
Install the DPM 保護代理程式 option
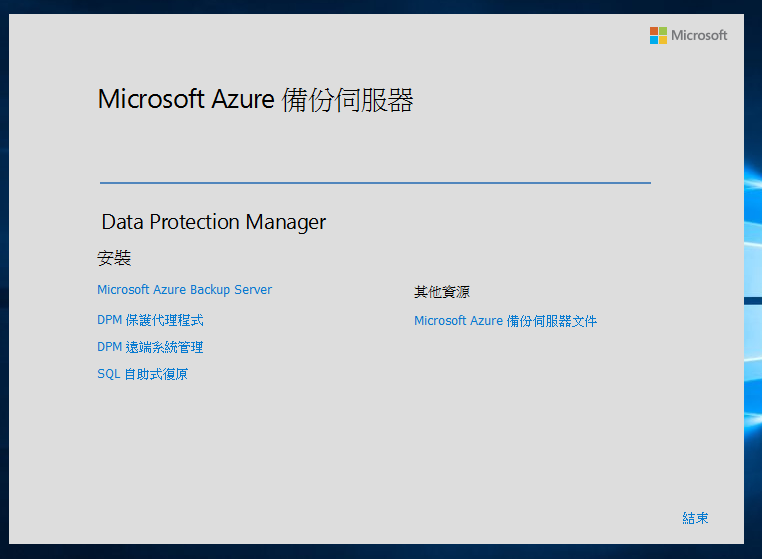pyautogui.click(x=150, y=320)
